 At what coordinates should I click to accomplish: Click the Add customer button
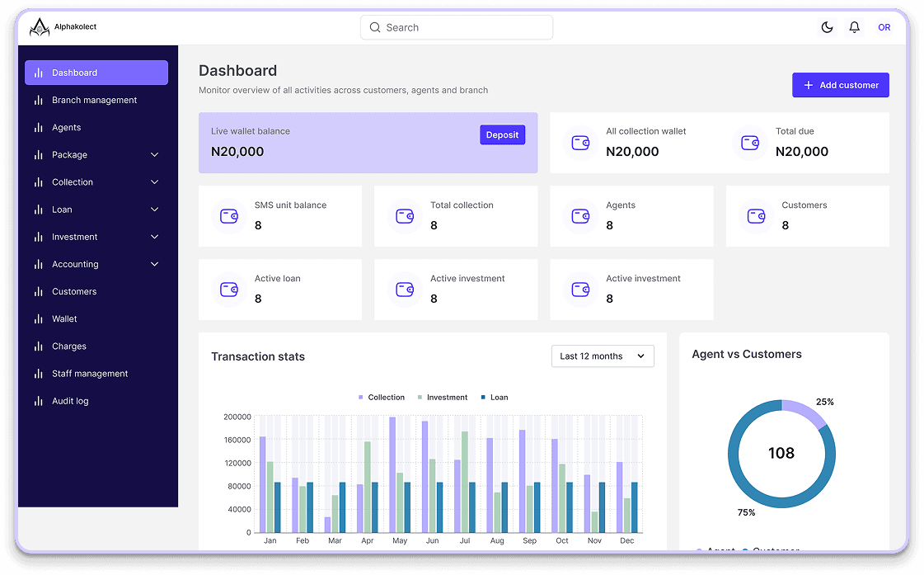pyautogui.click(x=841, y=85)
